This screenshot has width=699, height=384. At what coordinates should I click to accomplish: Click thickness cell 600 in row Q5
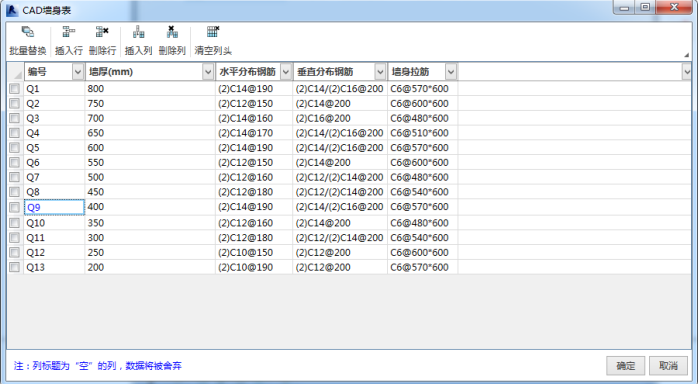coord(150,148)
